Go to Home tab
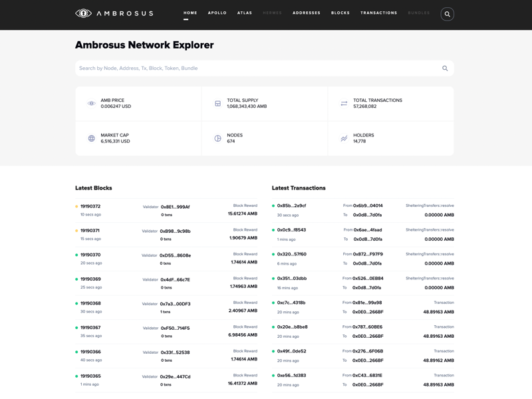The width and height of the screenshot is (532, 399). click(190, 13)
